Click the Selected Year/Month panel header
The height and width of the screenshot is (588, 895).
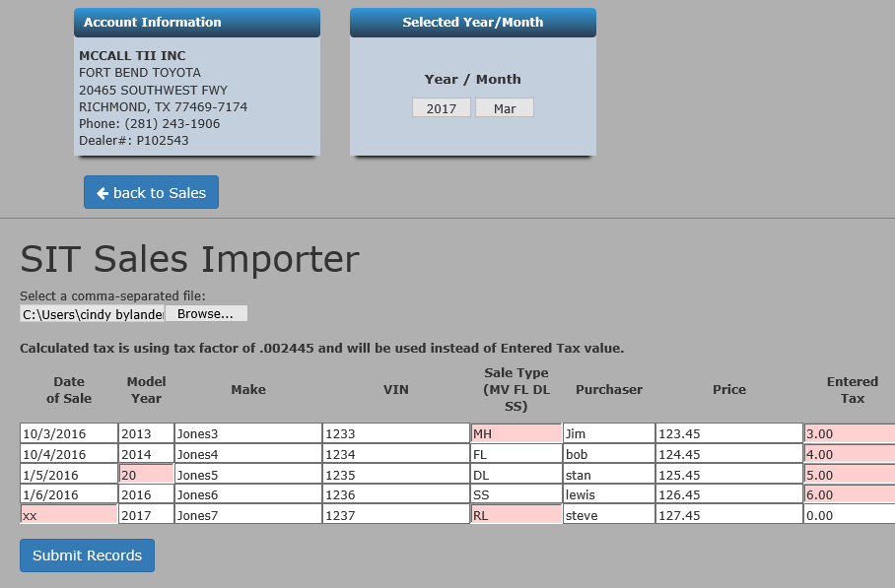[472, 23]
